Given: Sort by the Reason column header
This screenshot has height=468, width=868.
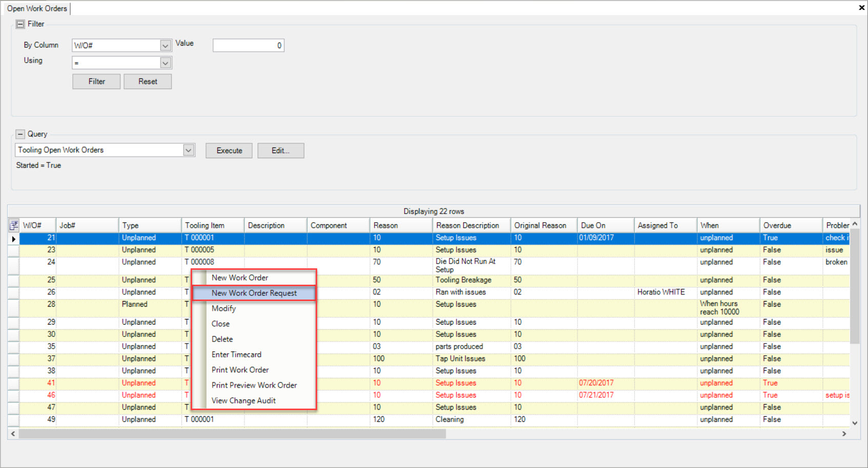Looking at the screenshot, I should 401,225.
